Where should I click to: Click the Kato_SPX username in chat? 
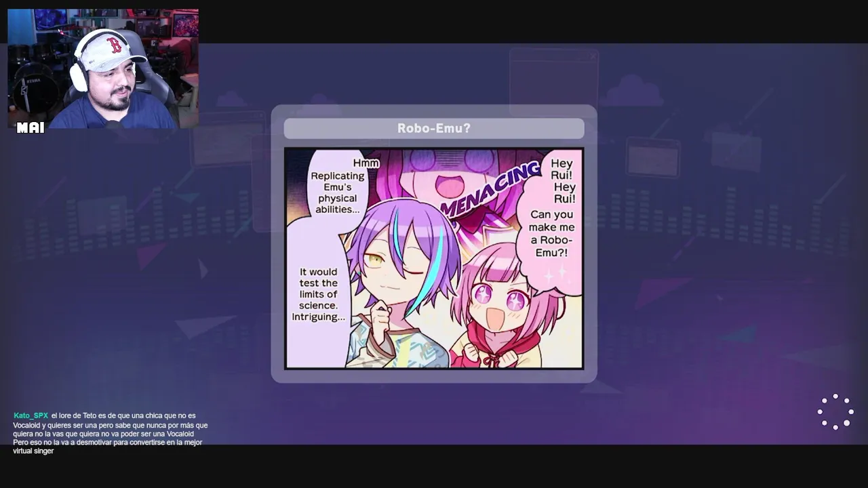pos(31,415)
